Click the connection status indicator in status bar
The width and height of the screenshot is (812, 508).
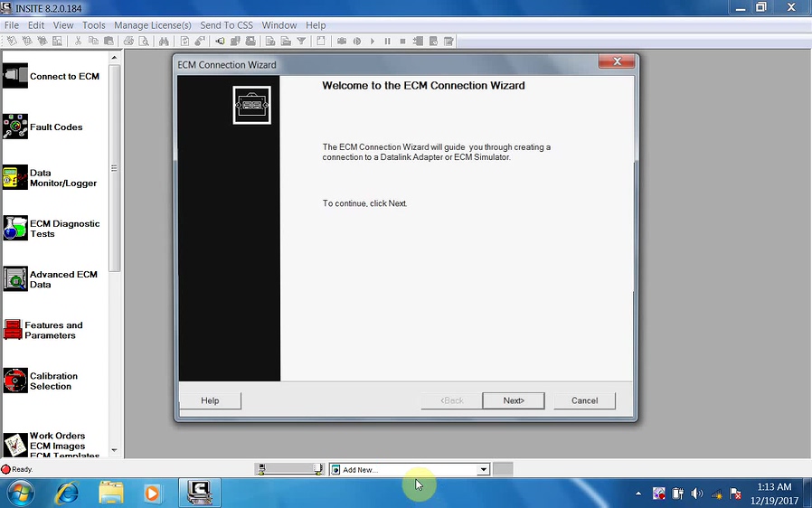click(x=290, y=469)
